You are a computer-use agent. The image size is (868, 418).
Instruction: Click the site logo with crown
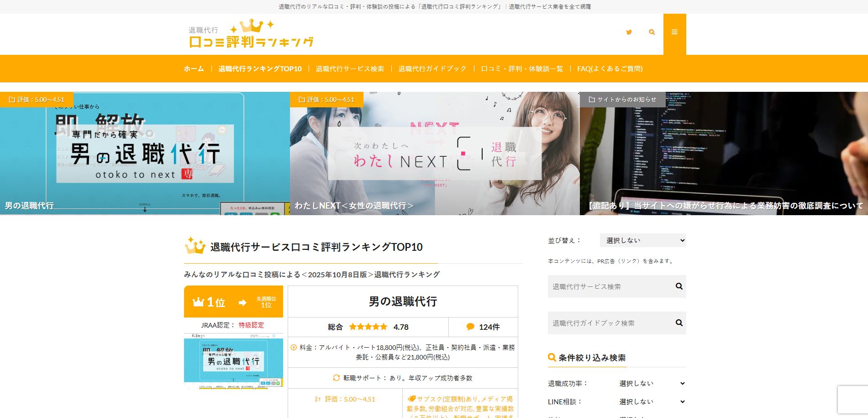coord(251,34)
